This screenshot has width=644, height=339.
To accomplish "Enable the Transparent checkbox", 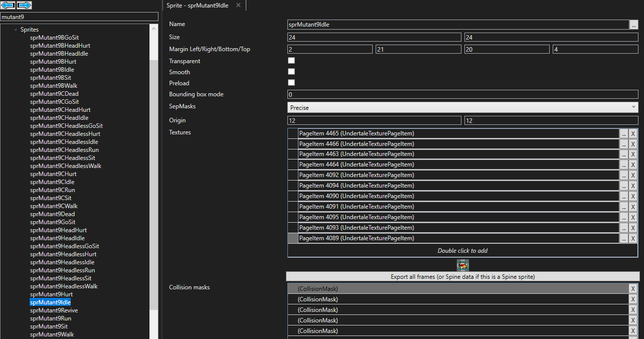I will (x=291, y=61).
